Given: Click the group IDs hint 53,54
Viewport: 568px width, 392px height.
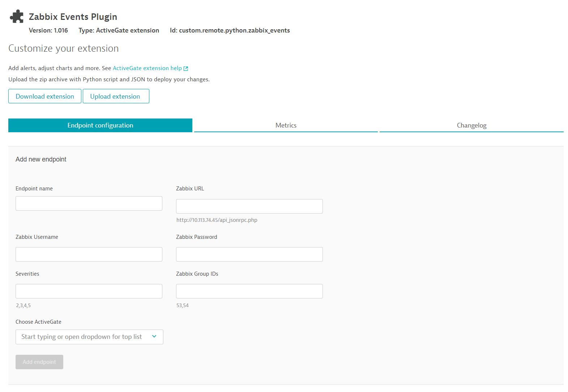Looking at the screenshot, I should tap(183, 306).
